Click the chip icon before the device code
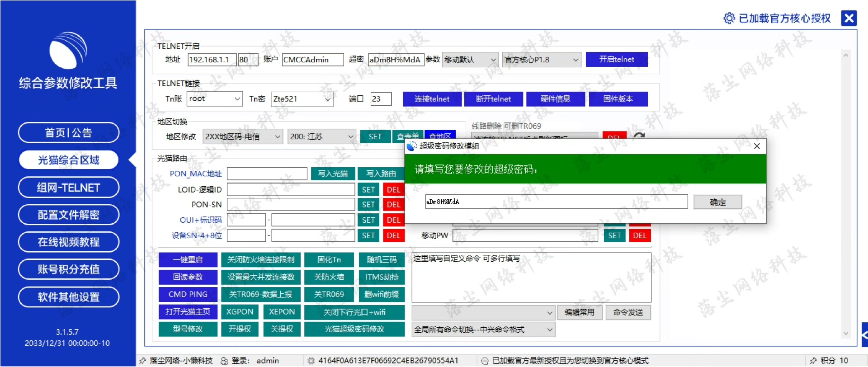The width and height of the screenshot is (868, 367). point(311,361)
